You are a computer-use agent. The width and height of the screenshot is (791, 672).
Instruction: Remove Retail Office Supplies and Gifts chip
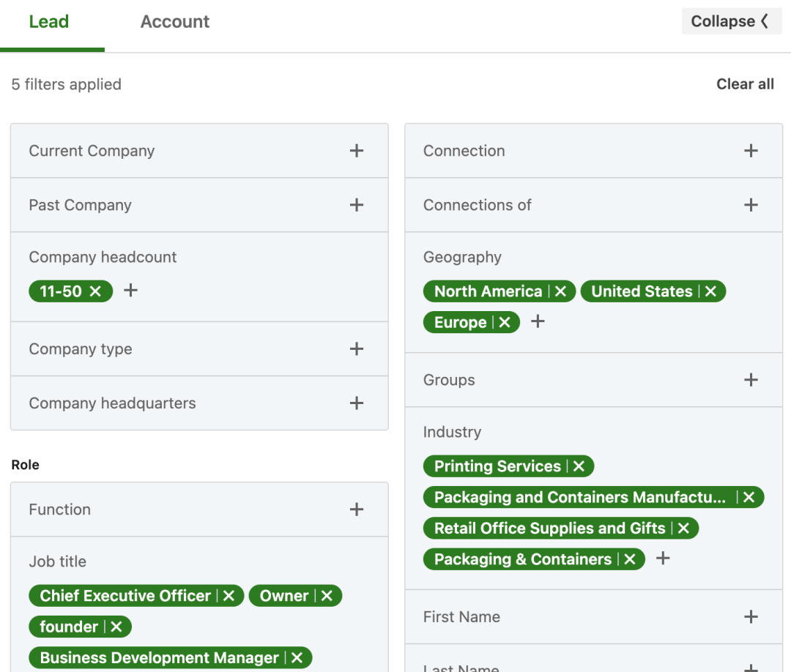tap(683, 529)
